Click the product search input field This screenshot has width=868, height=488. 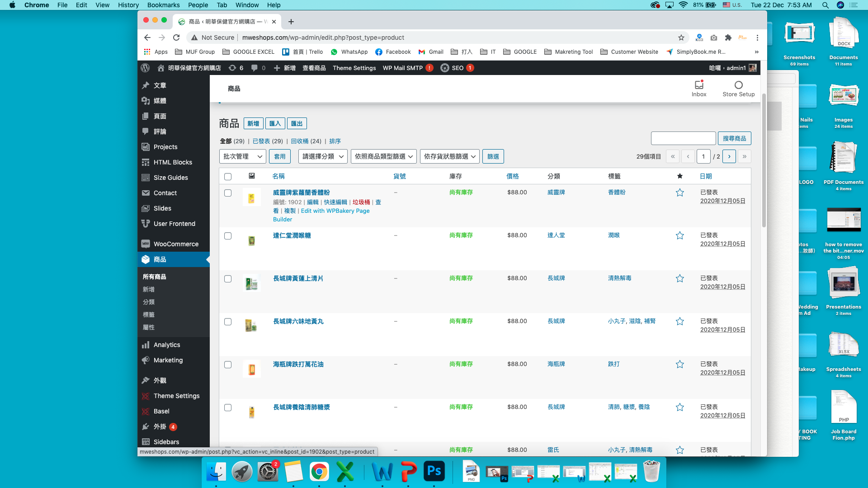[683, 138]
